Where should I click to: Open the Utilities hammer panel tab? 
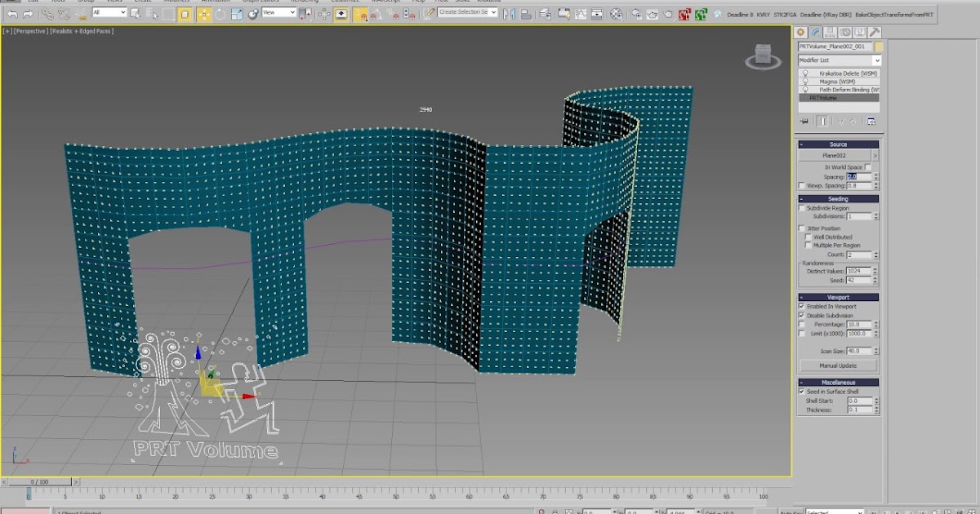click(x=874, y=32)
